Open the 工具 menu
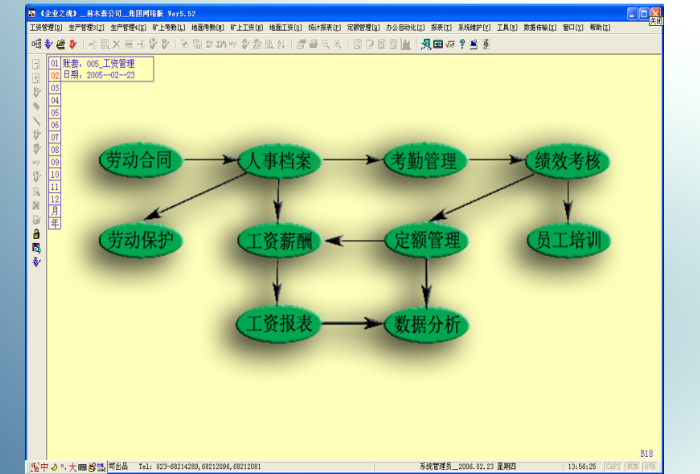The width and height of the screenshot is (700, 474). 507,28
